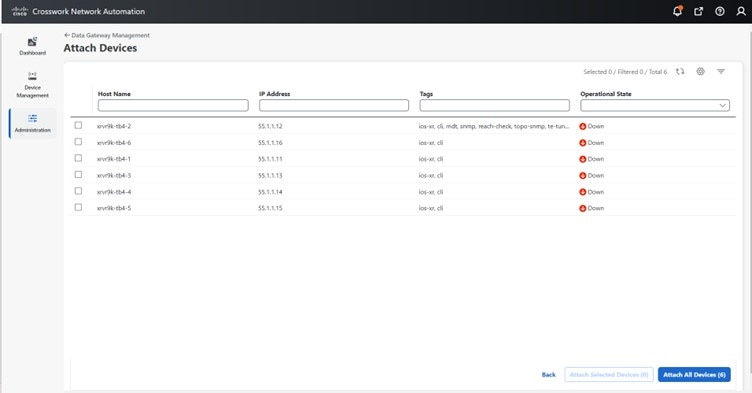Open the notifications bell icon
This screenshot has width=752, height=393.
pyautogui.click(x=677, y=11)
